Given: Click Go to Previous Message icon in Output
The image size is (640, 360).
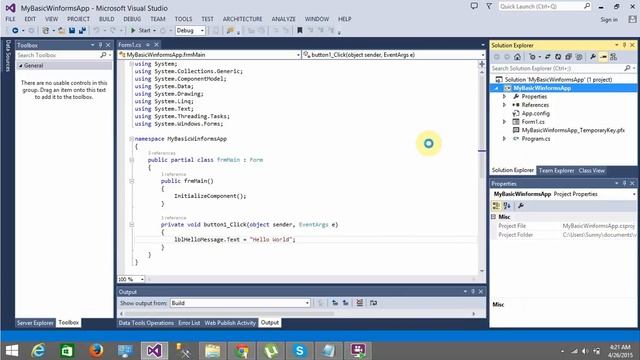Looking at the screenshot, I should (335, 303).
